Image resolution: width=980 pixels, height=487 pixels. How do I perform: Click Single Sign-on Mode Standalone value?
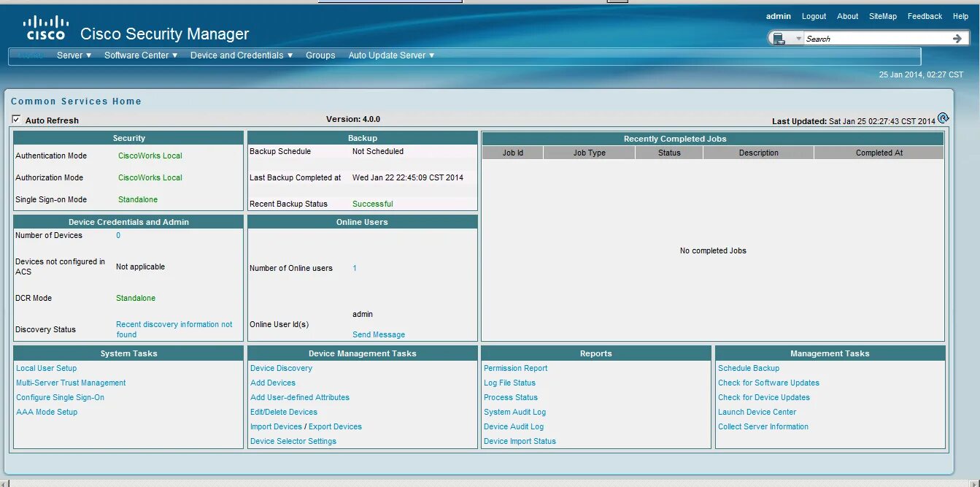pos(138,199)
